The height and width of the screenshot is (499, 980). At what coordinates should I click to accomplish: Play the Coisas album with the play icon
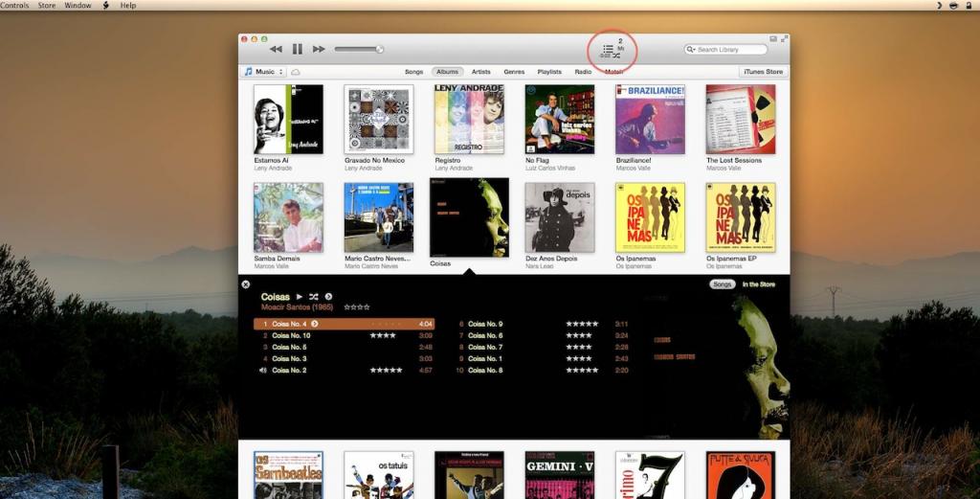click(x=300, y=297)
